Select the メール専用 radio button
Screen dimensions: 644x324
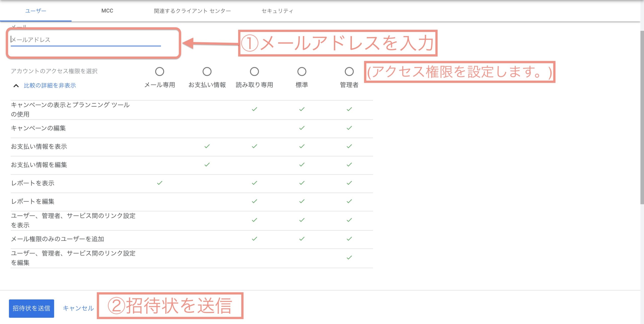tap(159, 72)
